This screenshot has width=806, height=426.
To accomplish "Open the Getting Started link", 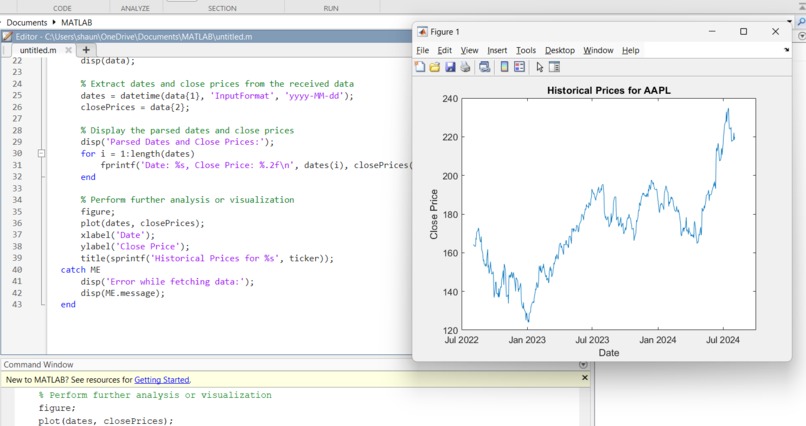I will [162, 380].
